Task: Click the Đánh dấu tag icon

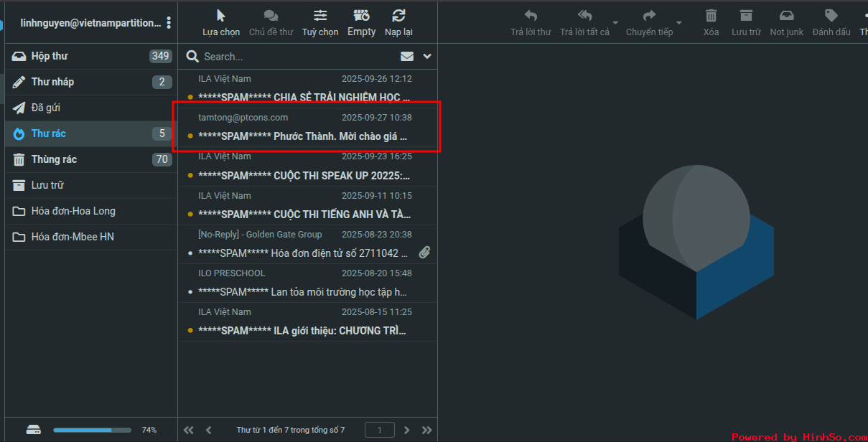Action: pos(831,16)
